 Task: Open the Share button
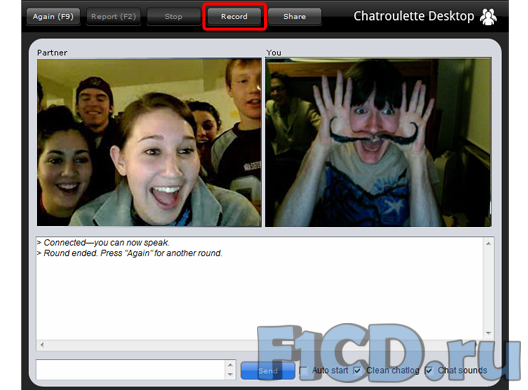click(x=295, y=17)
